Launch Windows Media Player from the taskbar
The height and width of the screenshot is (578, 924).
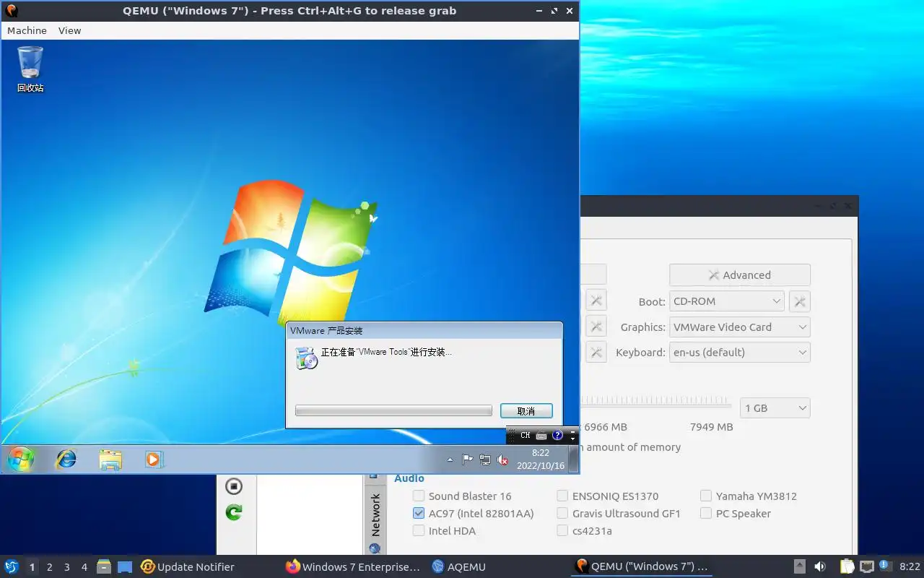tap(154, 460)
